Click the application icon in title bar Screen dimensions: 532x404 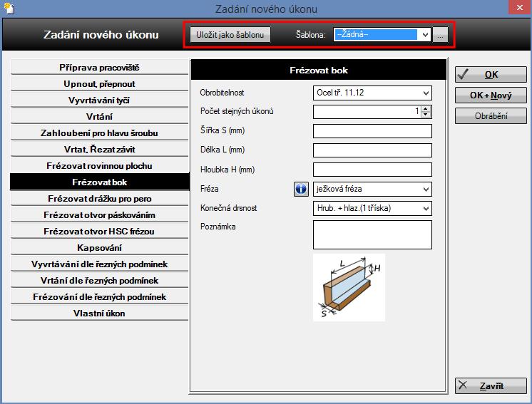point(9,7)
